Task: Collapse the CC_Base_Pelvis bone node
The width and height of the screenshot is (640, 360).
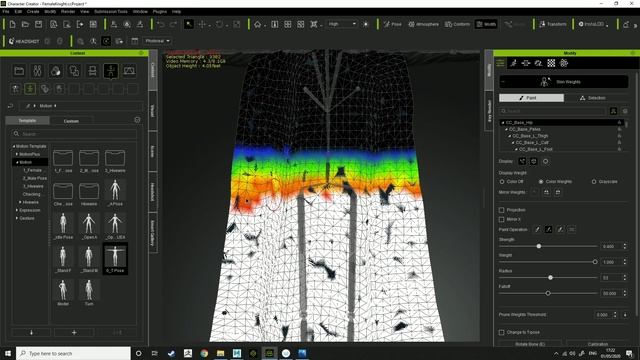Action: (x=507, y=129)
